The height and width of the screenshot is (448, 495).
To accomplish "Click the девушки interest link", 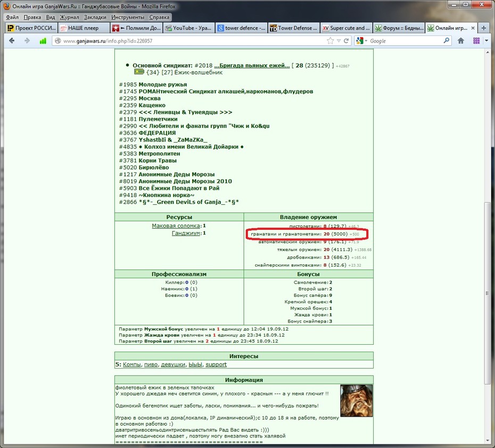I will [x=173, y=364].
